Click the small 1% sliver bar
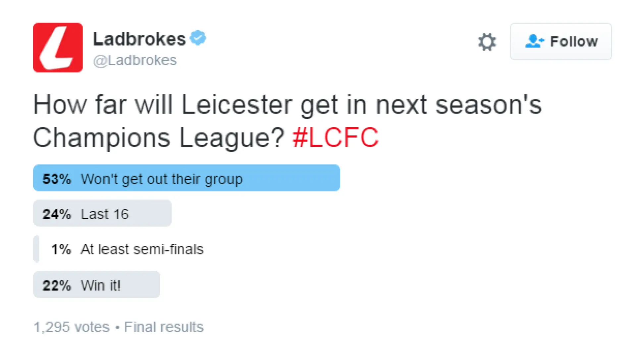The height and width of the screenshot is (364, 636). coord(36,249)
